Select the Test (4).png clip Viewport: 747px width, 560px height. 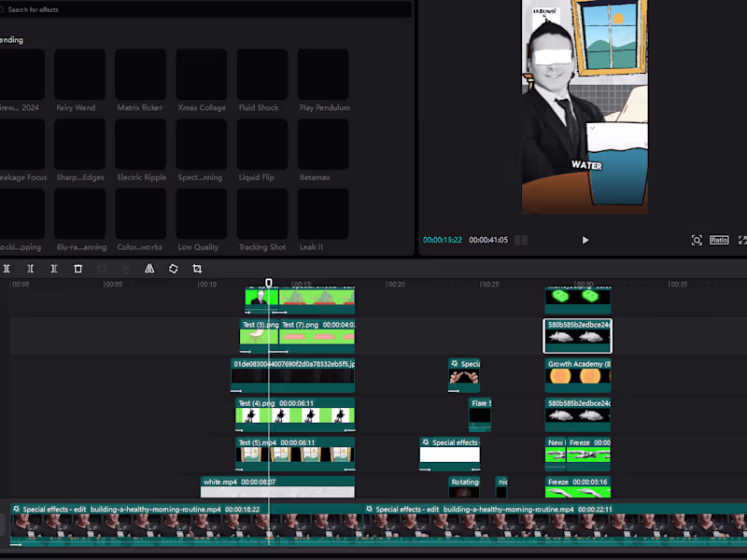pyautogui.click(x=295, y=414)
